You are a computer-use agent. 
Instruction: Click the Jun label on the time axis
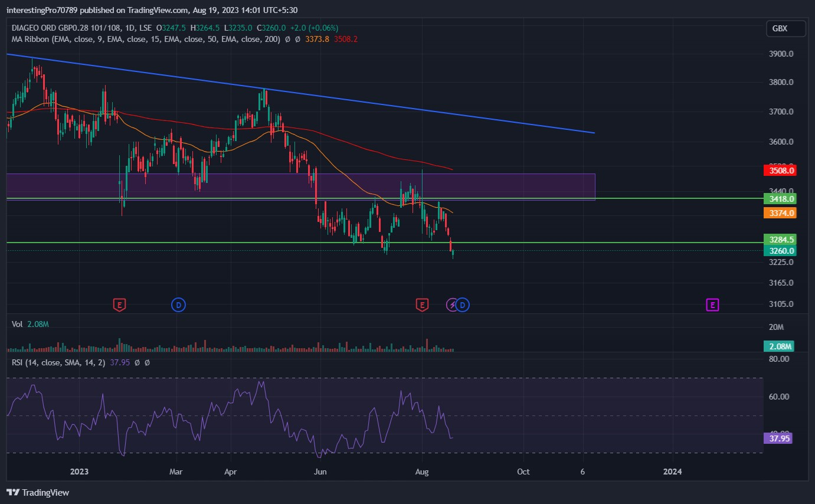[x=320, y=472]
